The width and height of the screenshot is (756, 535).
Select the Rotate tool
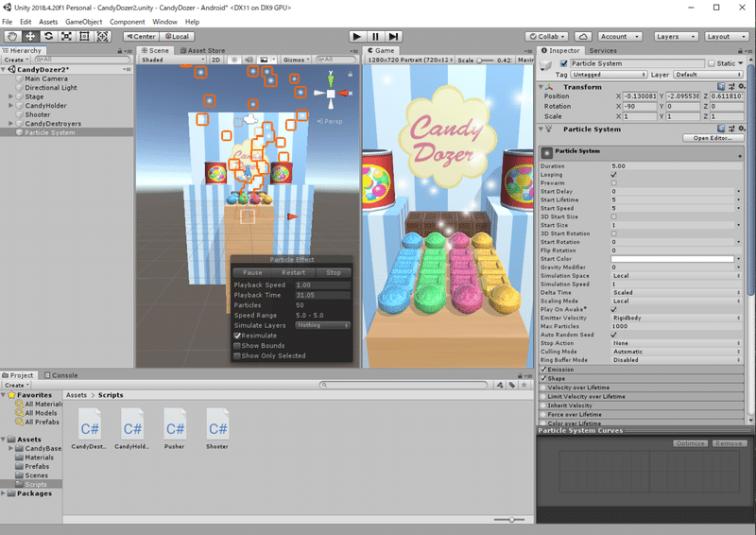[x=49, y=36]
